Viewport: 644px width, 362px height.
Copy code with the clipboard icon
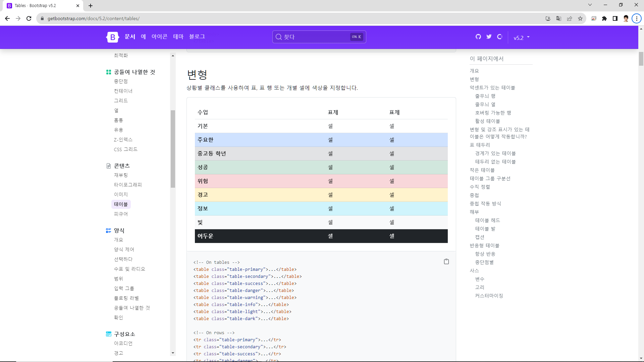pyautogui.click(x=446, y=261)
